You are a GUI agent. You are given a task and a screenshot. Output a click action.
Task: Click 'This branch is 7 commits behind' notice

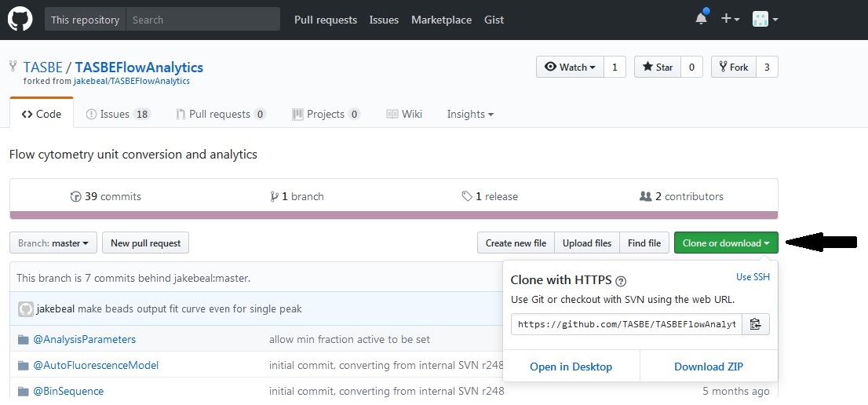click(133, 279)
